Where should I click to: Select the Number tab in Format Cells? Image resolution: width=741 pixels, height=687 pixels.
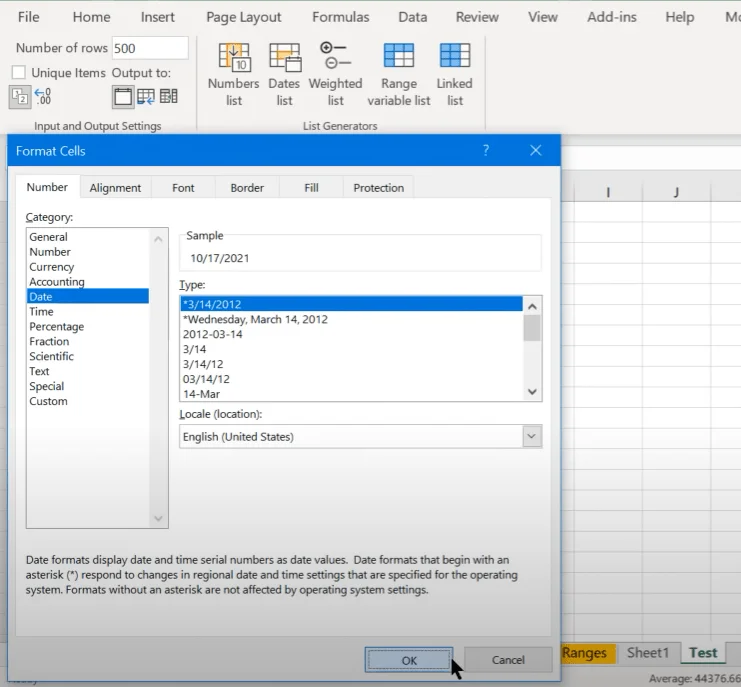pyautogui.click(x=47, y=187)
